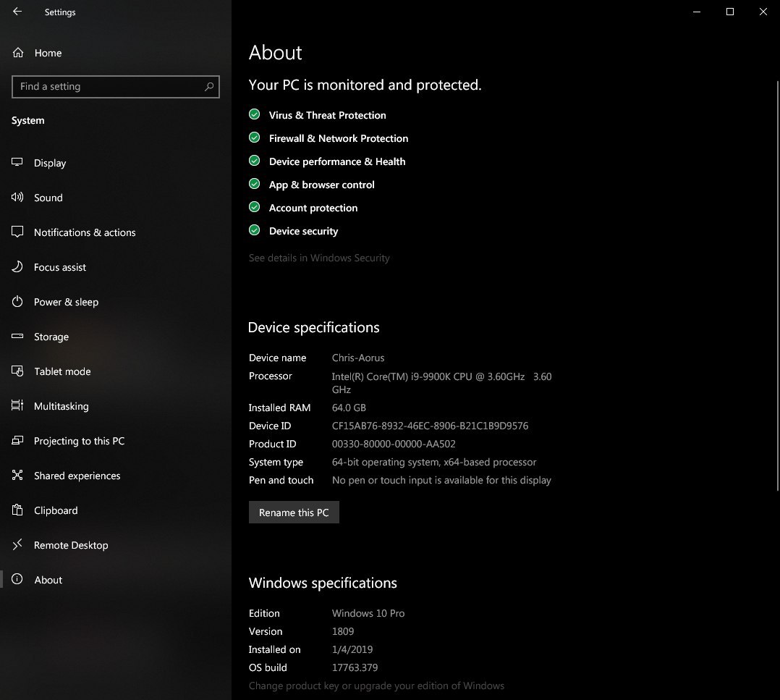The height and width of the screenshot is (700, 780).
Task: Open See details in Windows Security link
Action: coord(319,258)
